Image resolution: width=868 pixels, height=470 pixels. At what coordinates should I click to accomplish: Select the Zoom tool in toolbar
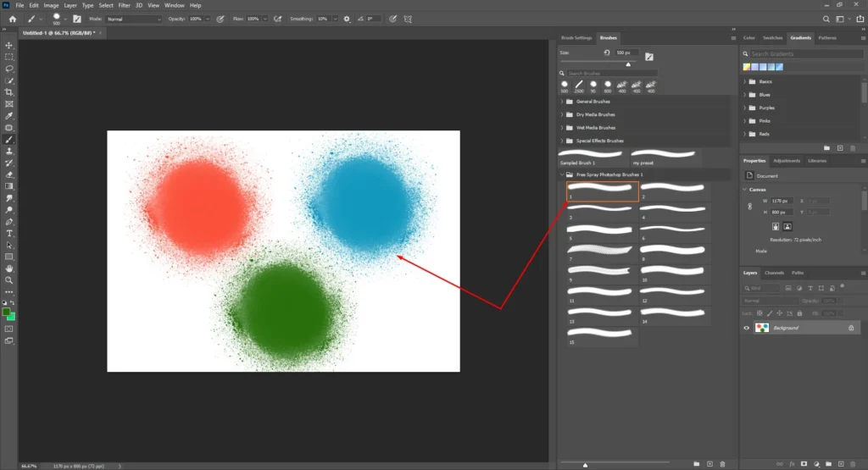pyautogui.click(x=8, y=280)
